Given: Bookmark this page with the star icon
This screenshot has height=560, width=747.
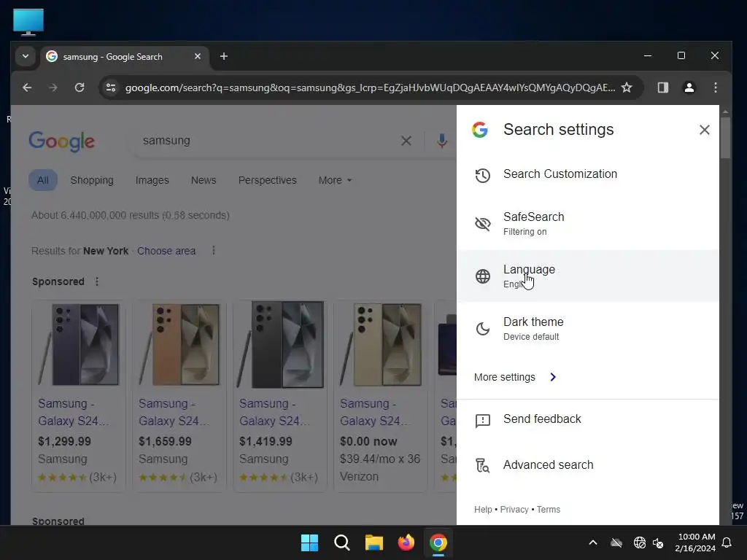Looking at the screenshot, I should [x=627, y=87].
